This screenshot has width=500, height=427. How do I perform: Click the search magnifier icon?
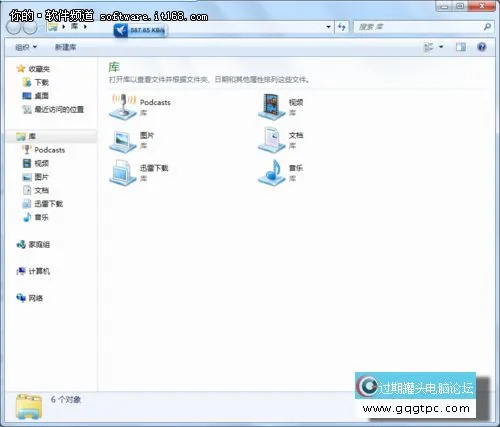(487, 27)
